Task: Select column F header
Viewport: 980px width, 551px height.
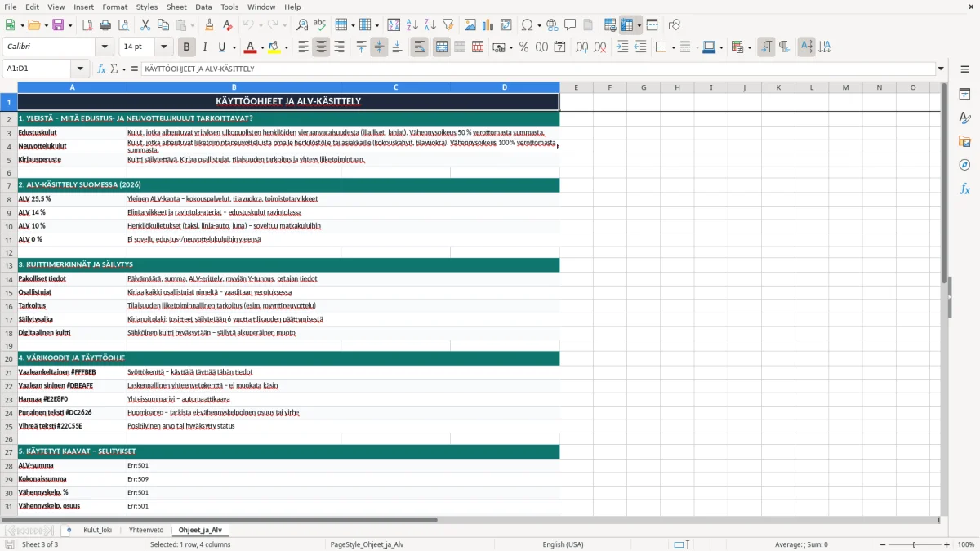Action: (x=610, y=87)
